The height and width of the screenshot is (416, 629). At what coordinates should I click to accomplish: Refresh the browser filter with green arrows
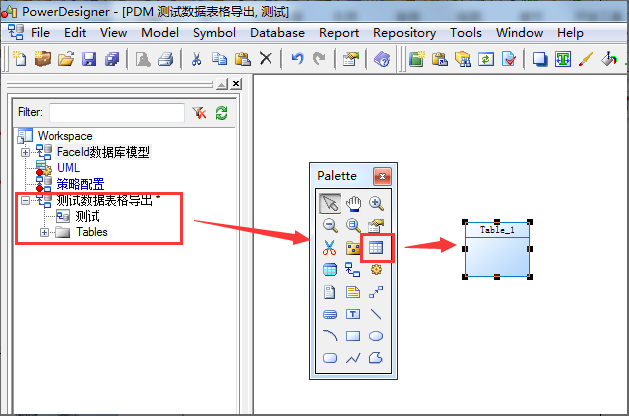click(x=221, y=113)
